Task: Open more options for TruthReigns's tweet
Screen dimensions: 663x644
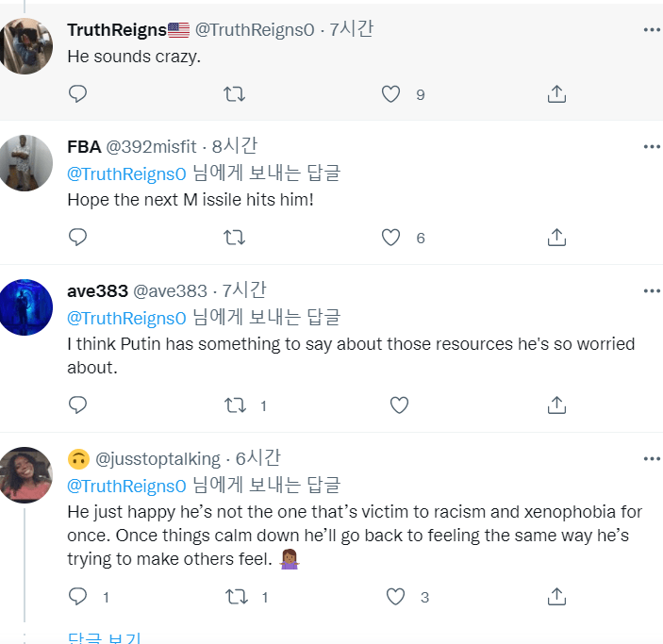Action: 652,29
